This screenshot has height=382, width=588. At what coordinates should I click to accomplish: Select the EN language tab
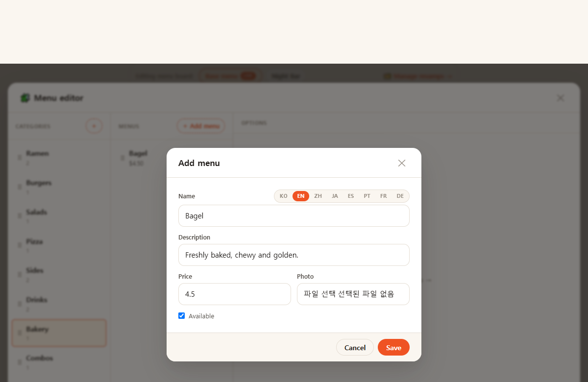tap(301, 196)
